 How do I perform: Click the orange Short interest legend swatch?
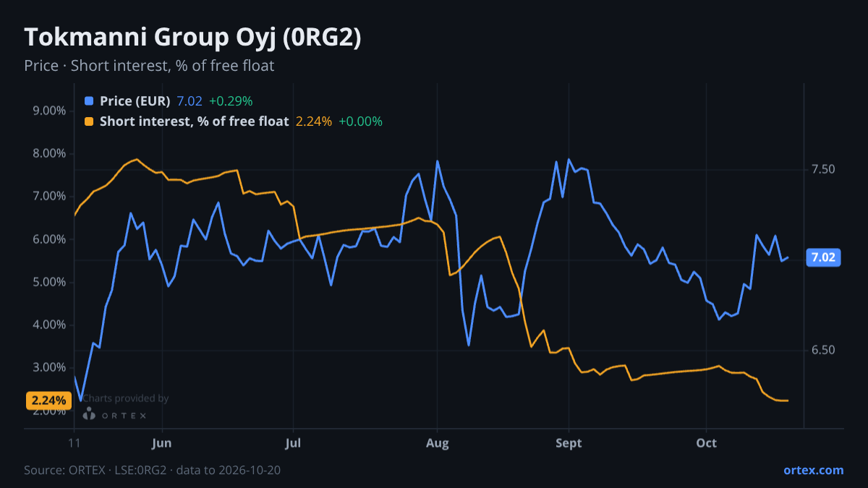click(x=89, y=121)
